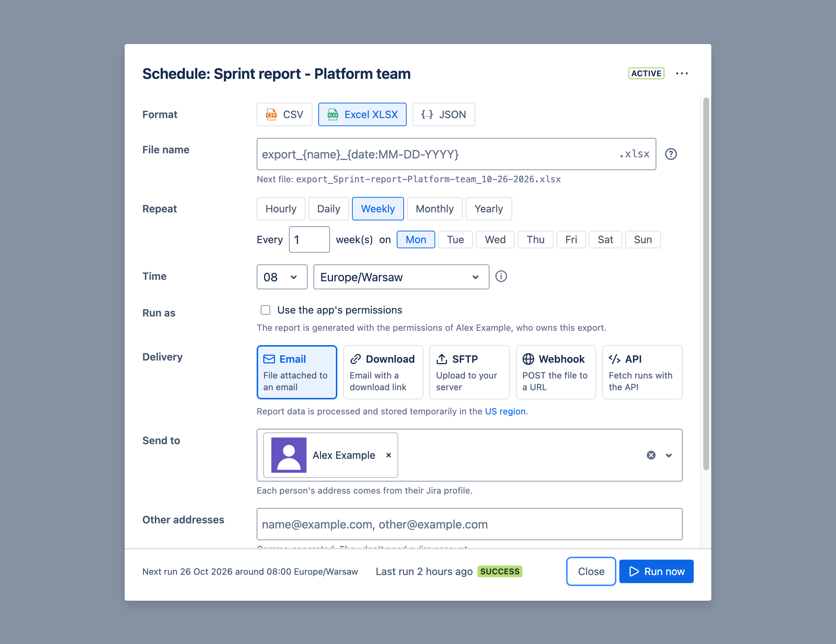This screenshot has width=836, height=644.
Task: Select Weekly repeat option
Action: (378, 209)
